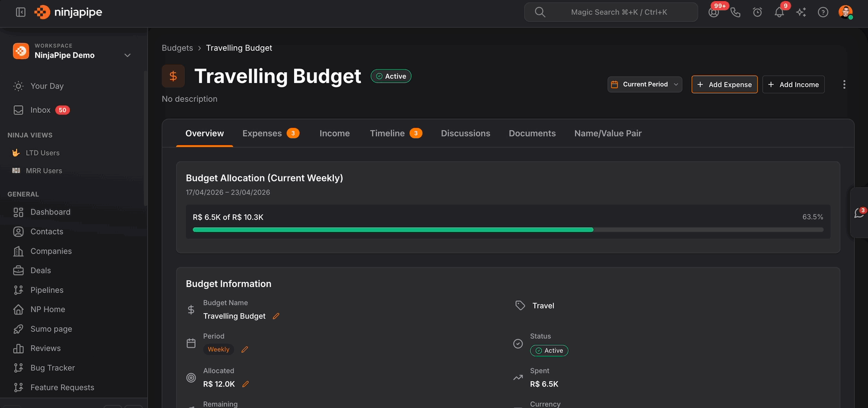Click the budget allocation progress bar
Viewport: 868px width, 408px height.
(x=507, y=229)
